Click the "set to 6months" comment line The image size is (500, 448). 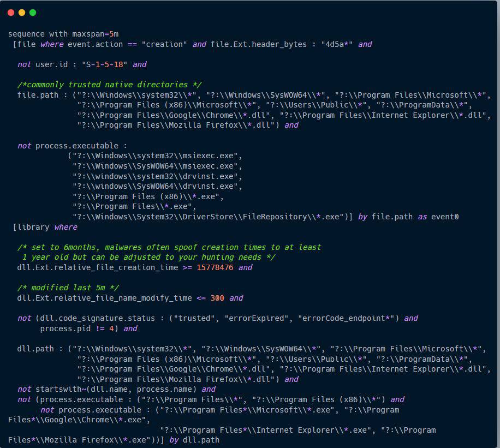tap(169, 247)
